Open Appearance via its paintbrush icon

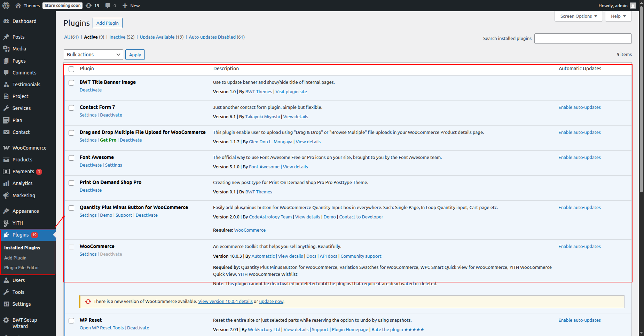pos(6,211)
